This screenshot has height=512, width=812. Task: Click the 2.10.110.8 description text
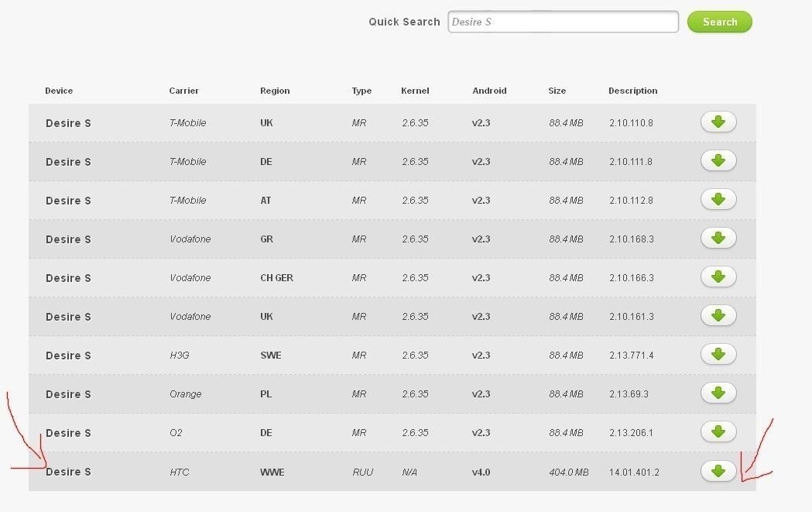632,123
